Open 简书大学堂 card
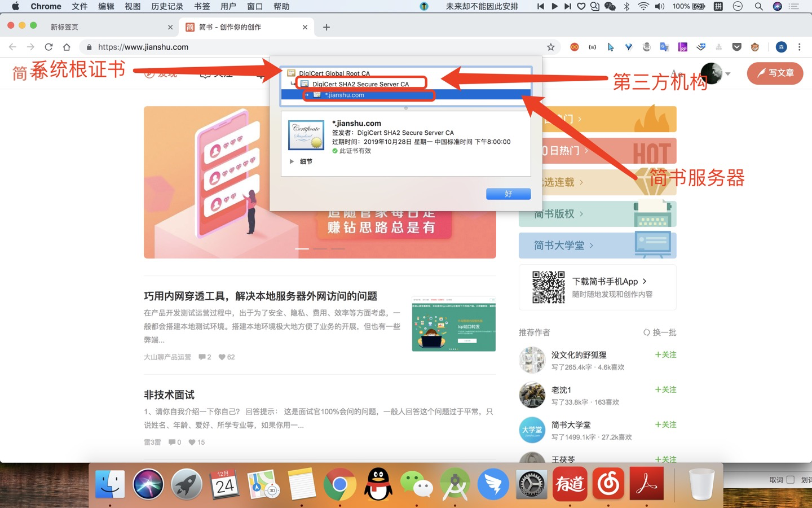Screen dimensions: 812x508 [x=597, y=246]
